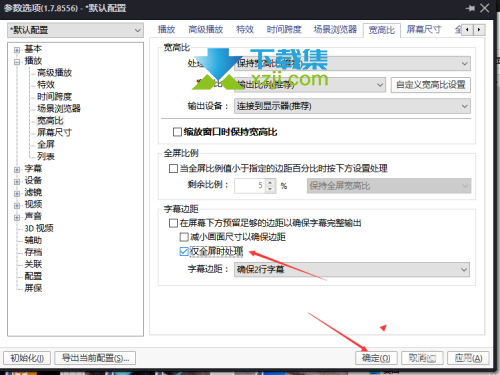Toggle 当全屏比例值小于指定的边距百分比 checkbox

click(173, 168)
